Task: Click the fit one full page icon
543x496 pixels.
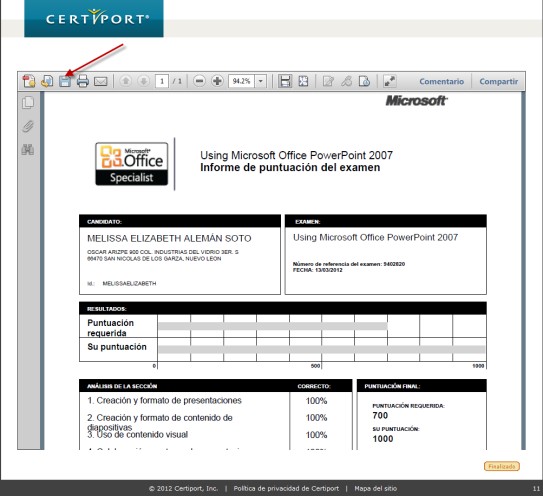Action: coord(303,81)
